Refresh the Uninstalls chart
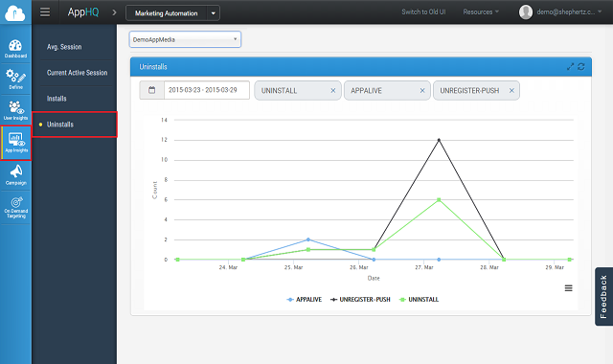613x364 pixels. [x=581, y=67]
